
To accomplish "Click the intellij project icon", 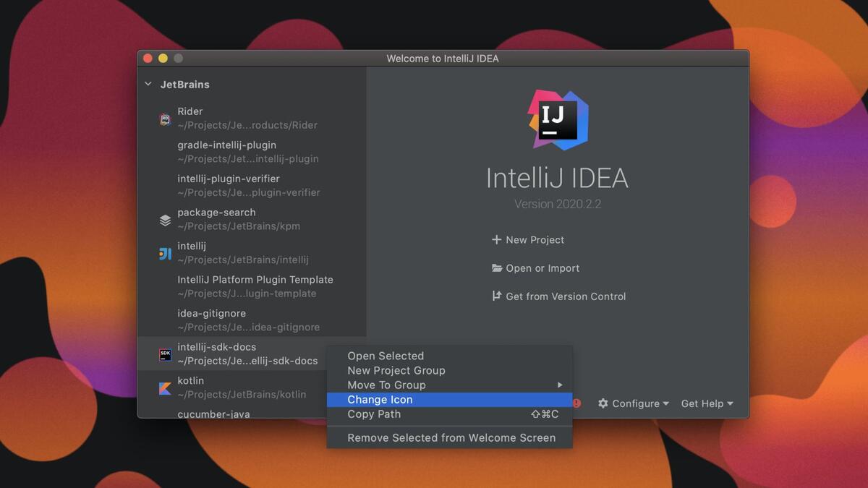I will coord(165,254).
